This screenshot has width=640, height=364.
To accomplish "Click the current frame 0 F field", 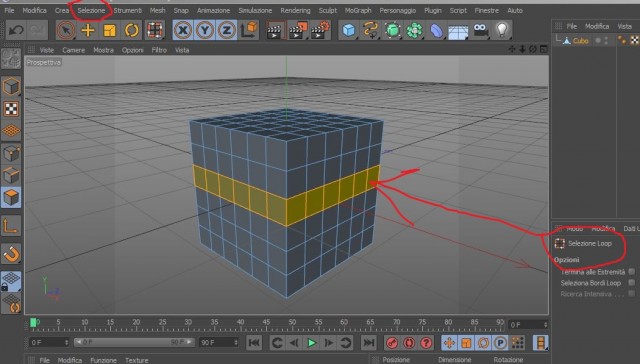I will [x=49, y=342].
